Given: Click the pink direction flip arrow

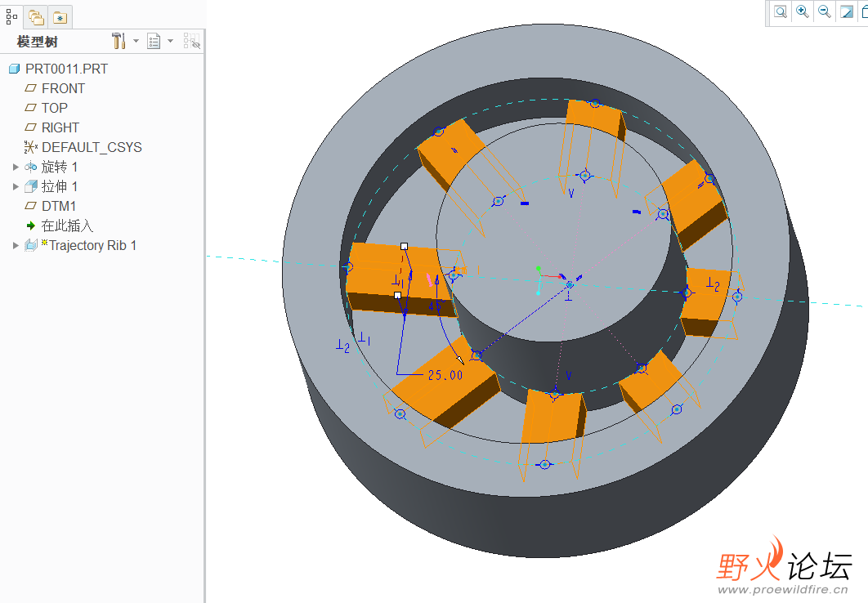Looking at the screenshot, I should point(429,280).
